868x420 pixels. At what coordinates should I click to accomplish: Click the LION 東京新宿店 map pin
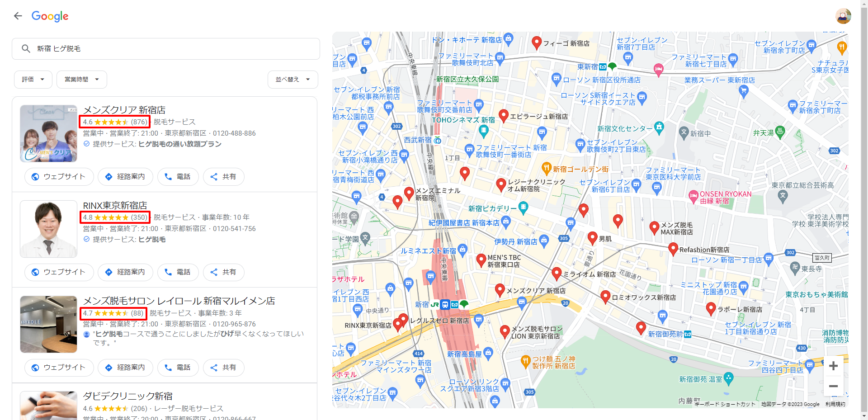(x=505, y=331)
